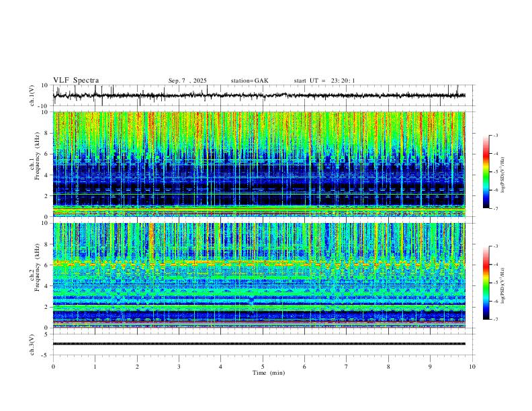Click the "ch.1(V)" waveform axis label
Viewport: 532px width, 411px height.
point(32,95)
